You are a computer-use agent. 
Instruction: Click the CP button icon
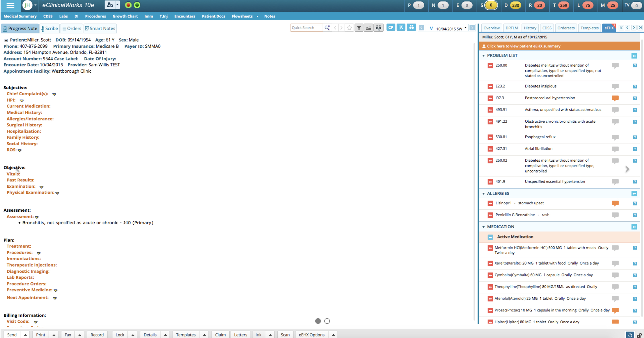[x=391, y=27]
